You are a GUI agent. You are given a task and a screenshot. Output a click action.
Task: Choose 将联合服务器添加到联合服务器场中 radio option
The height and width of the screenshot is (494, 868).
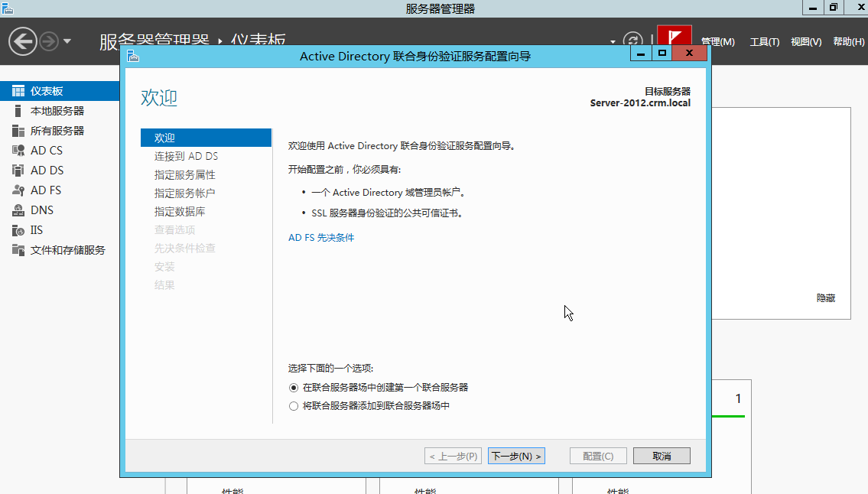[x=294, y=406]
